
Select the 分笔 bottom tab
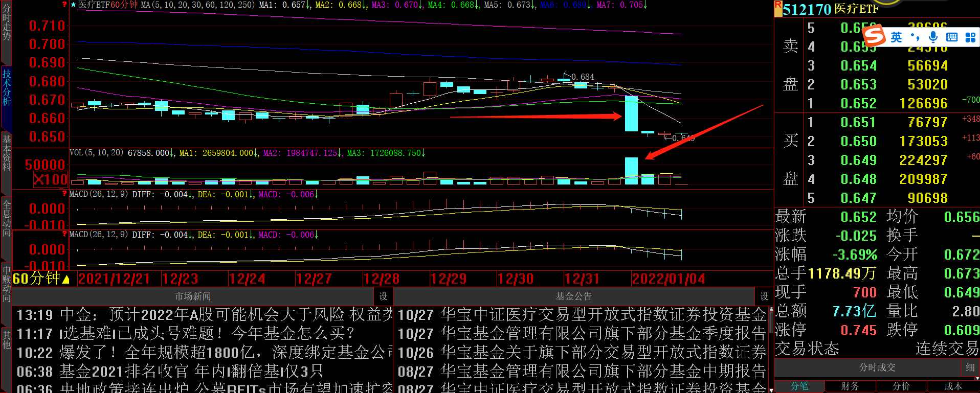point(799,386)
